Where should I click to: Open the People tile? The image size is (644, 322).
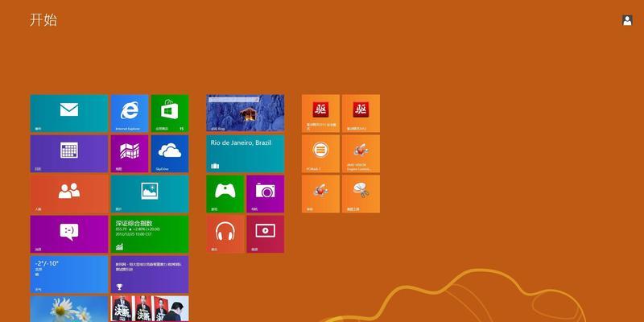pyautogui.click(x=69, y=194)
